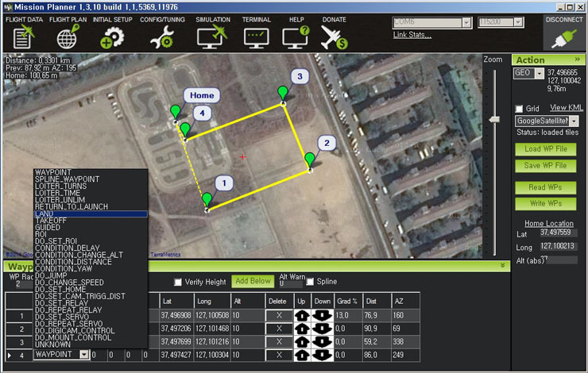
Task: Delete waypoint row 4 with X
Action: (x=279, y=355)
